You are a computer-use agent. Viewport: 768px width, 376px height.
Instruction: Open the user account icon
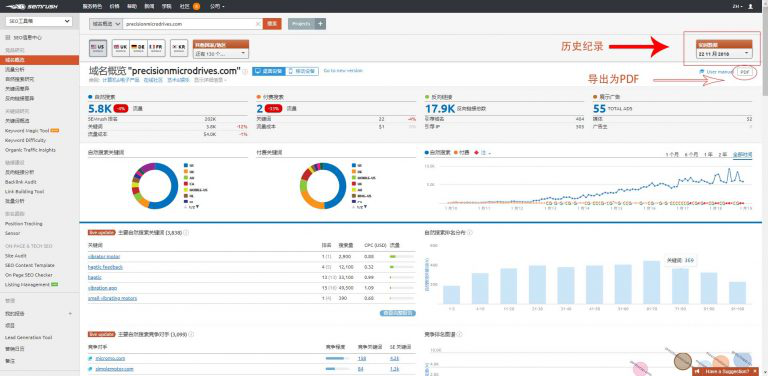coord(751,6)
